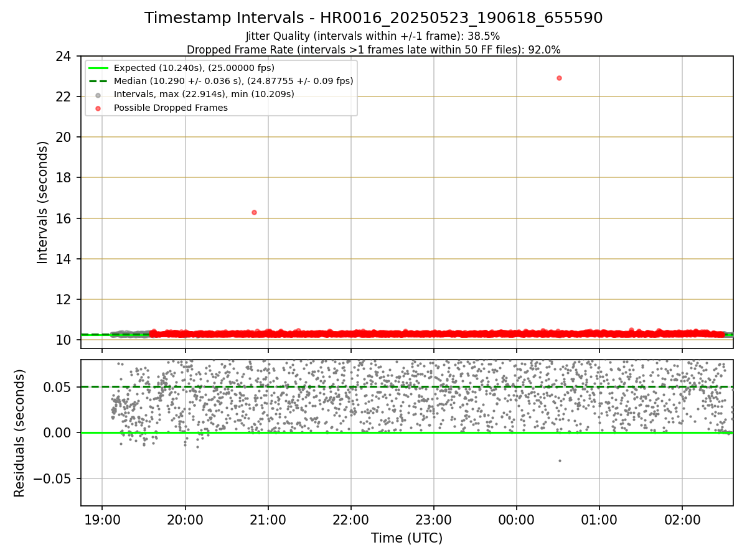
Task: Click the '02:00' x-axis tick label
Action: (x=682, y=519)
